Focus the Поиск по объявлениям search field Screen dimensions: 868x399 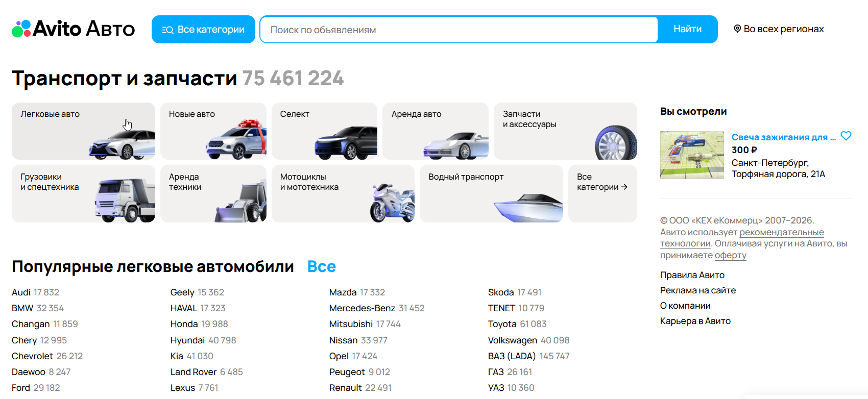click(x=459, y=30)
